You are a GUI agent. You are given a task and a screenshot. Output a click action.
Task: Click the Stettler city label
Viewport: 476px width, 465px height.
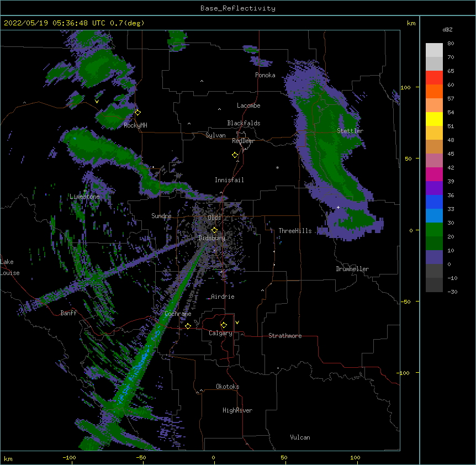tap(350, 131)
